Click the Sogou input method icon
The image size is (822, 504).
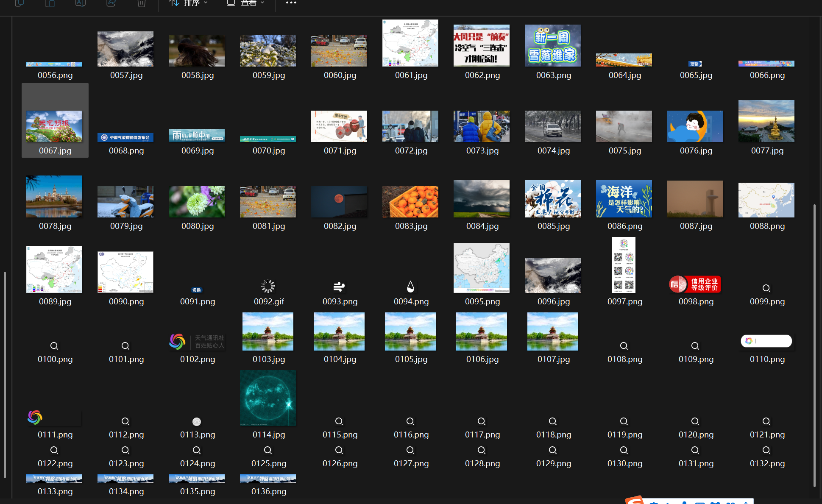point(635,501)
